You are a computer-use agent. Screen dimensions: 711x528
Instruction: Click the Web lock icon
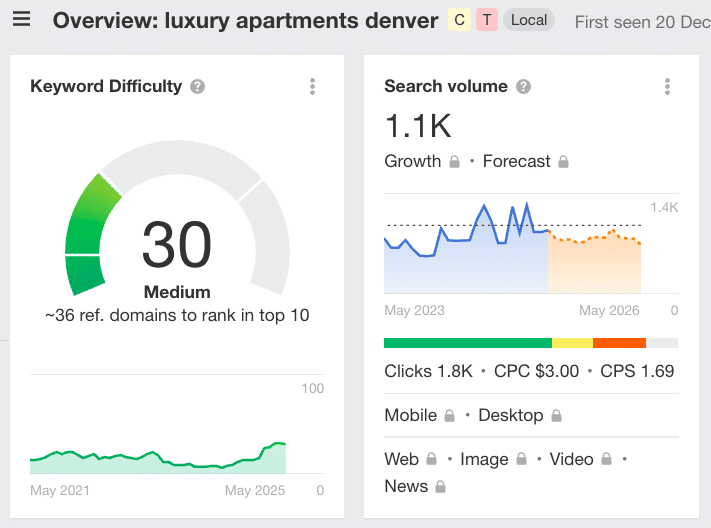(432, 459)
